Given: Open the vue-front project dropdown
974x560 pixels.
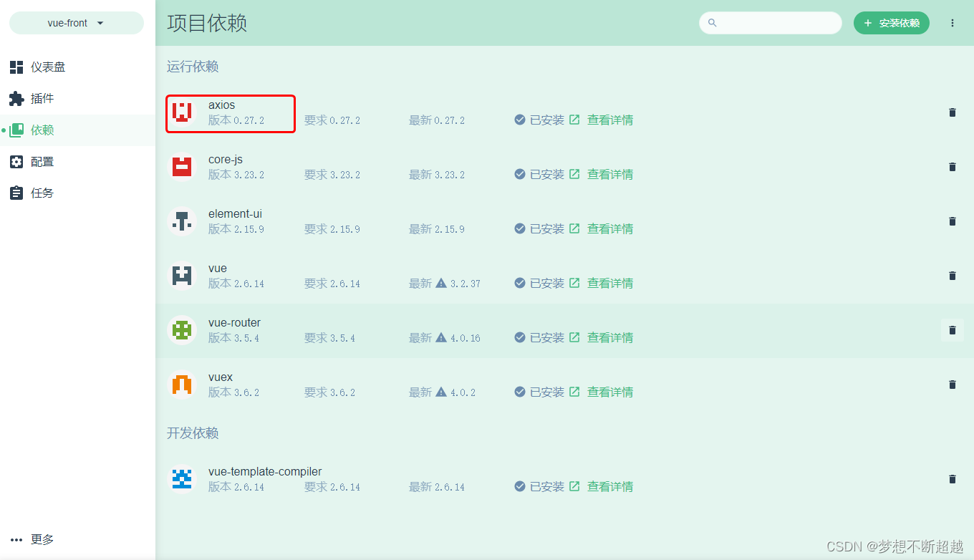Looking at the screenshot, I should click(77, 23).
